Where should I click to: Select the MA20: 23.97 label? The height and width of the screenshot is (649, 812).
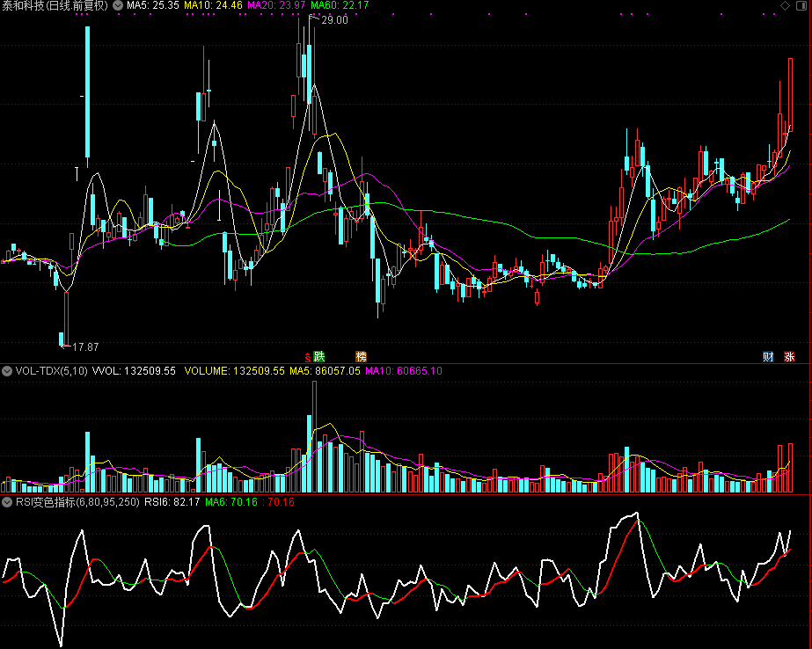click(276, 5)
